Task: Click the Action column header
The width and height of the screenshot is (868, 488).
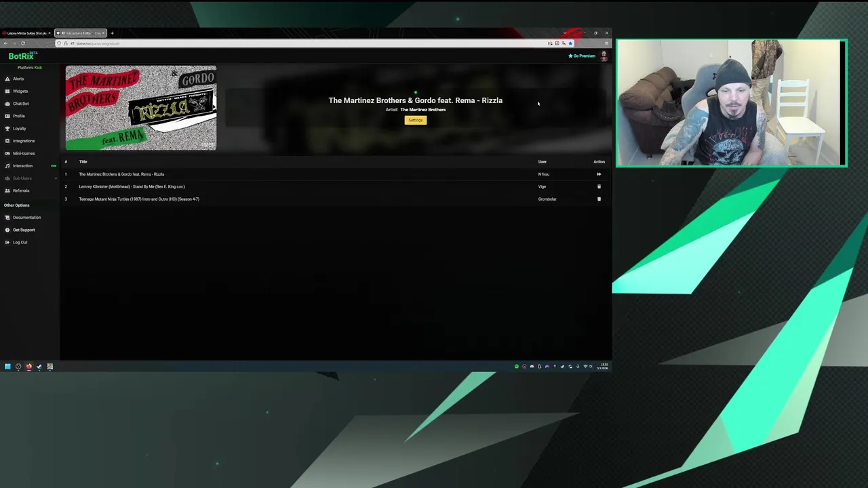Action: click(599, 161)
